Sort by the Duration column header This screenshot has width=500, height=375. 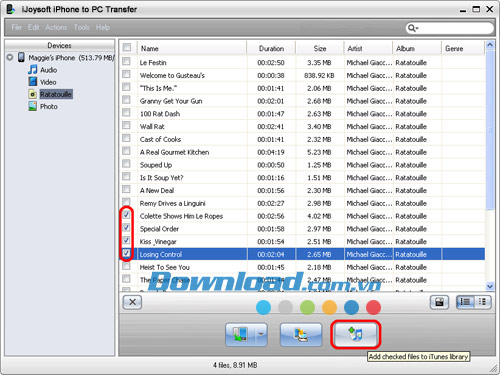271,48
